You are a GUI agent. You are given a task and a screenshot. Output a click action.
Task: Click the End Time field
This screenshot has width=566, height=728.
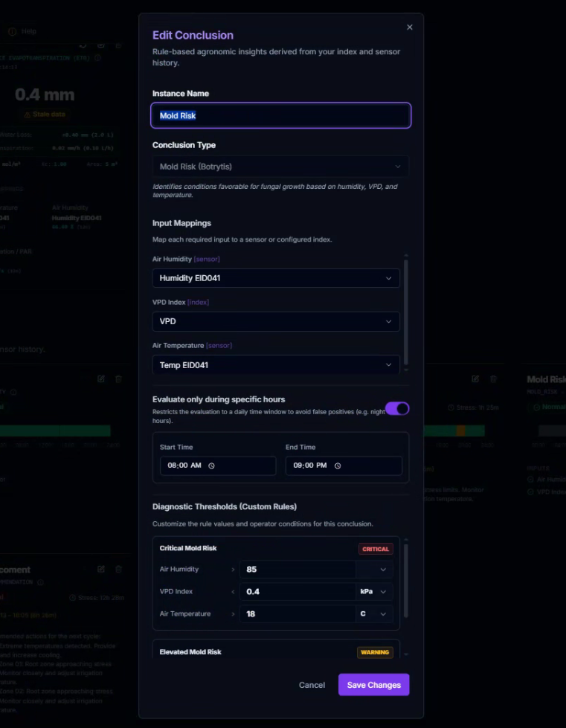pyautogui.click(x=344, y=466)
